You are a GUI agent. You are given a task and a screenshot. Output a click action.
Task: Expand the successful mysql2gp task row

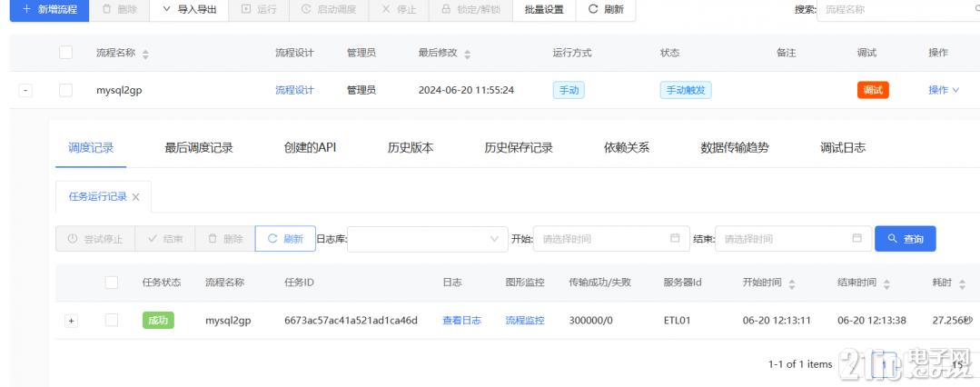71,321
